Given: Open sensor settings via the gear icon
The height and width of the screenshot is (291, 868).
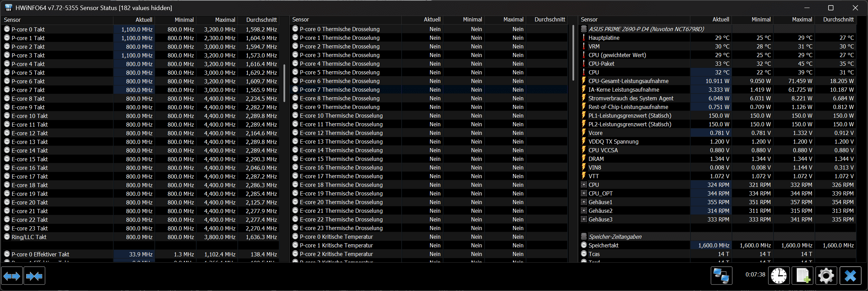Looking at the screenshot, I should 826,276.
